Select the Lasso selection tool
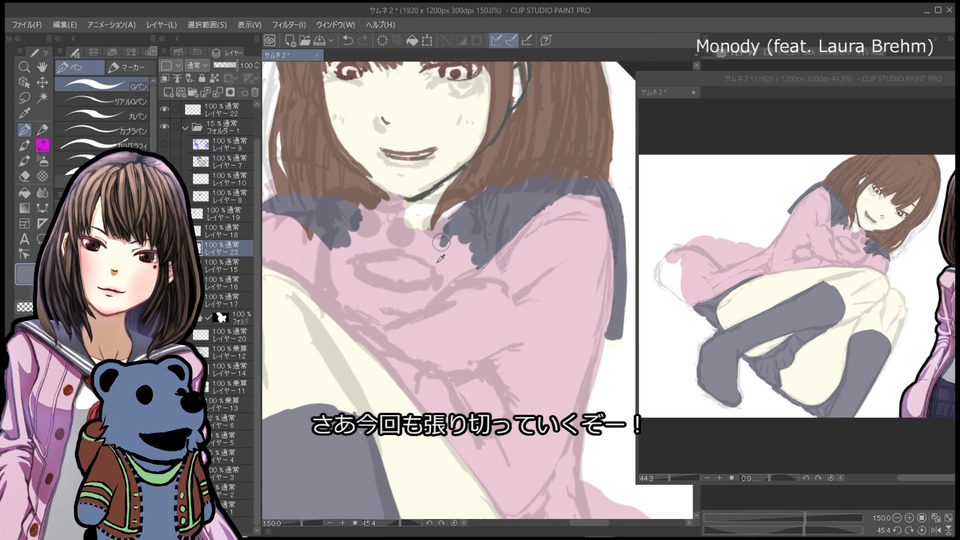 point(24,97)
